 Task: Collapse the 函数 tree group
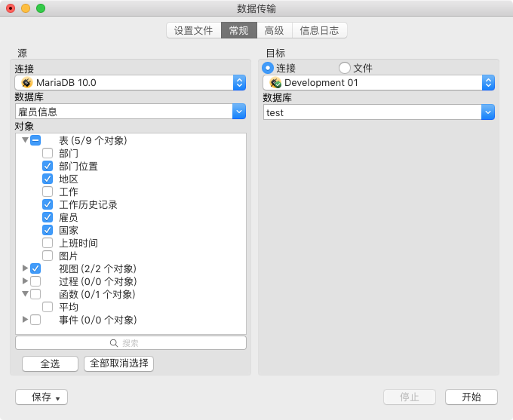click(x=25, y=294)
